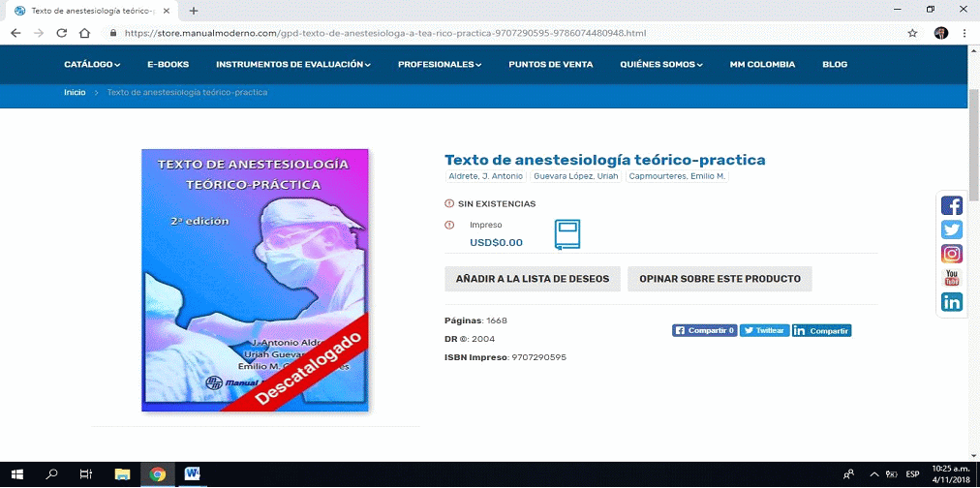Open Task View on the taskbar
980x488 pixels.
(x=86, y=474)
